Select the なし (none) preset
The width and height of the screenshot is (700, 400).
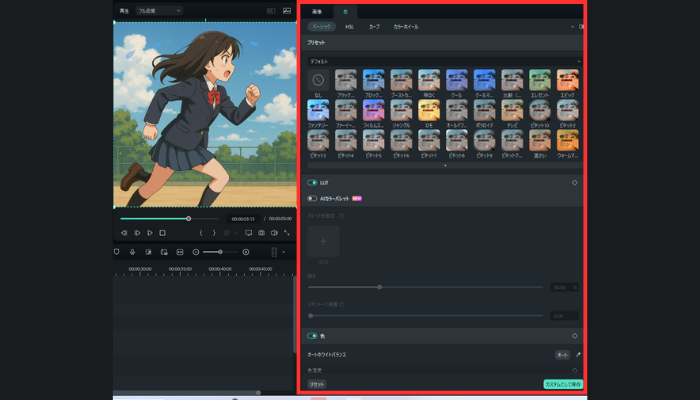coord(318,80)
